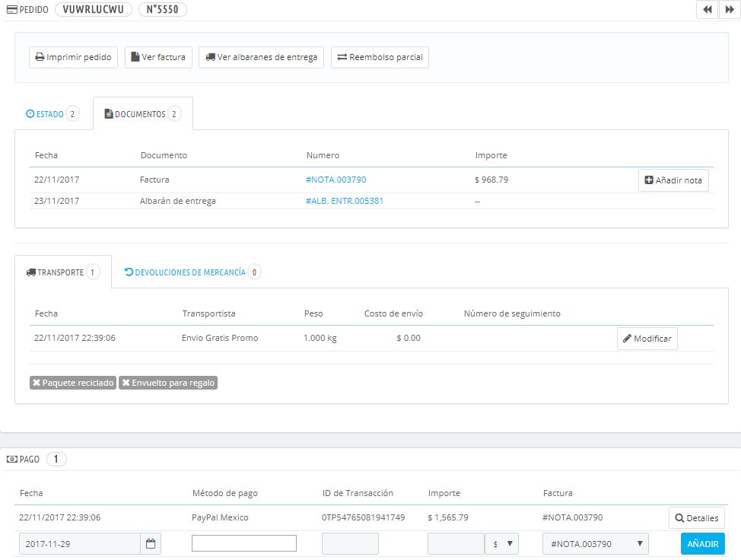741x560 pixels.
Task: Go to previous order arrow
Action: (x=707, y=9)
